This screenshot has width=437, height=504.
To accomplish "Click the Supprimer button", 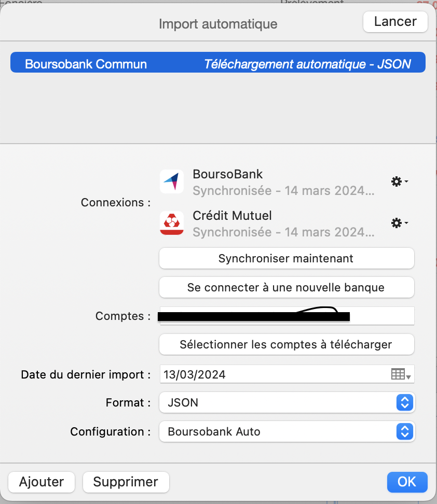I will [x=126, y=482].
